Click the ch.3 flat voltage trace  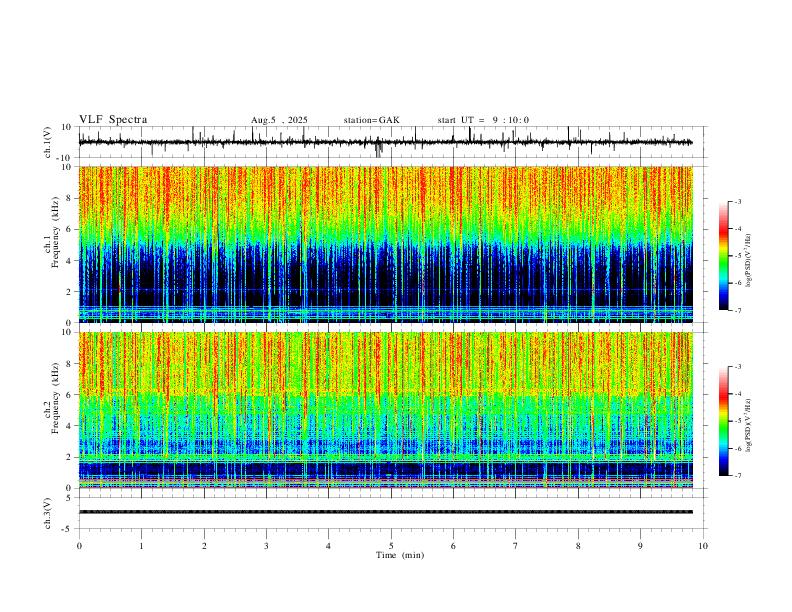(385, 512)
